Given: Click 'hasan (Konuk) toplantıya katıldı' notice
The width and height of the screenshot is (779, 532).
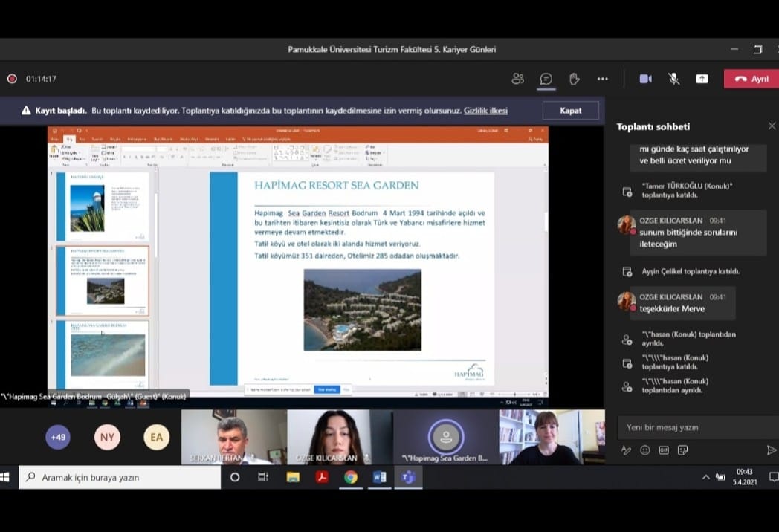Looking at the screenshot, I should tap(675, 362).
